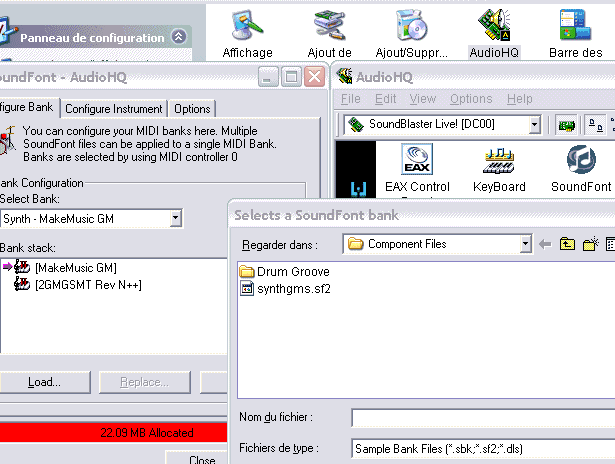Minimize the SoundFont - AudioHQ window
This screenshot has height=464, width=615.
[x=268, y=76]
